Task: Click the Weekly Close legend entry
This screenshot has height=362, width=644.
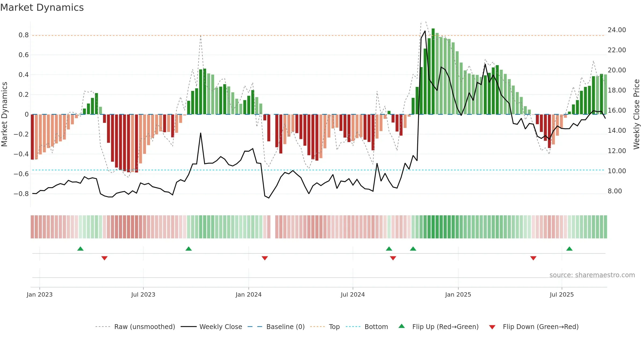Action: coord(211,327)
